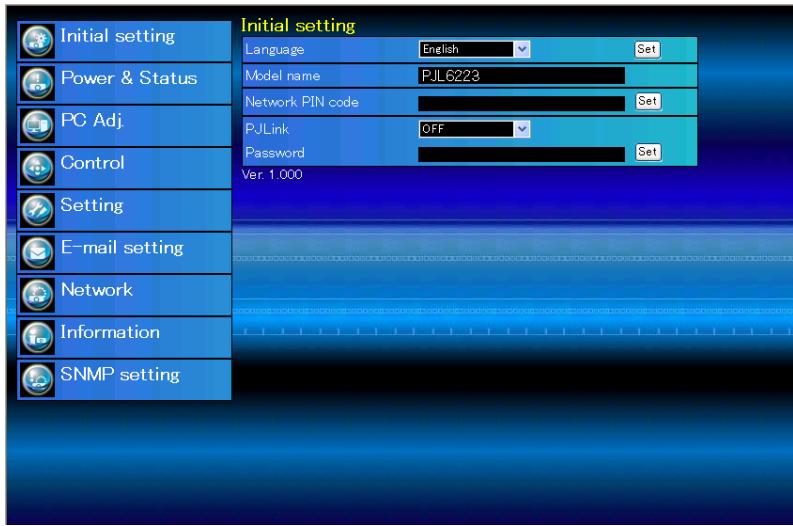The width and height of the screenshot is (793, 526).
Task: Click the Password label
Action: tap(275, 153)
